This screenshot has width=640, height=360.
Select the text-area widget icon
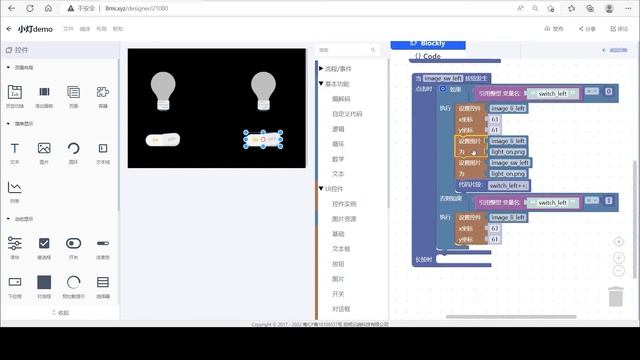103,148
